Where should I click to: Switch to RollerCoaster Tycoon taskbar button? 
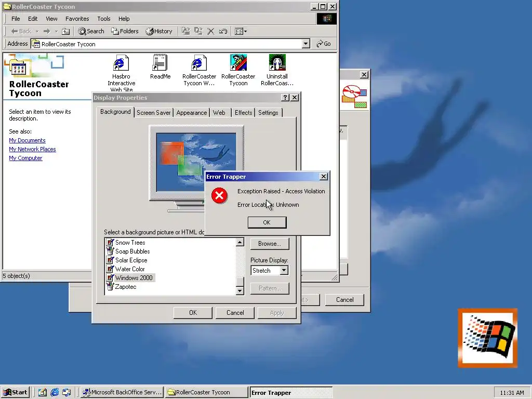[206, 393]
